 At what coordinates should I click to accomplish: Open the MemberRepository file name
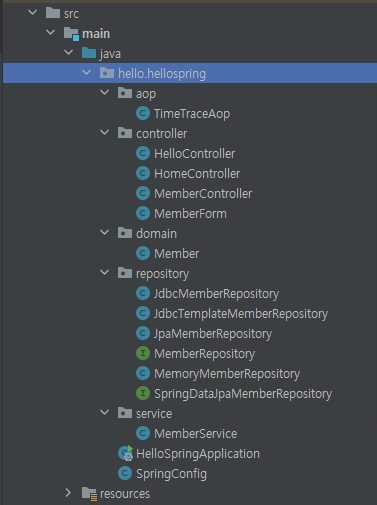pos(205,354)
